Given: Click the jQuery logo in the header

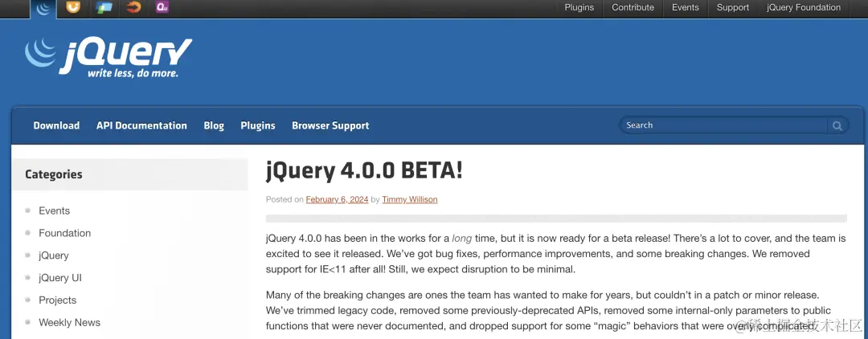Looking at the screenshot, I should [x=108, y=56].
